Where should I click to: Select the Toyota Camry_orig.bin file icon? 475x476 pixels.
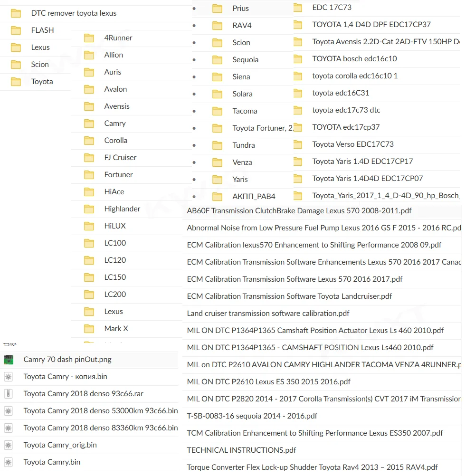click(x=9, y=445)
